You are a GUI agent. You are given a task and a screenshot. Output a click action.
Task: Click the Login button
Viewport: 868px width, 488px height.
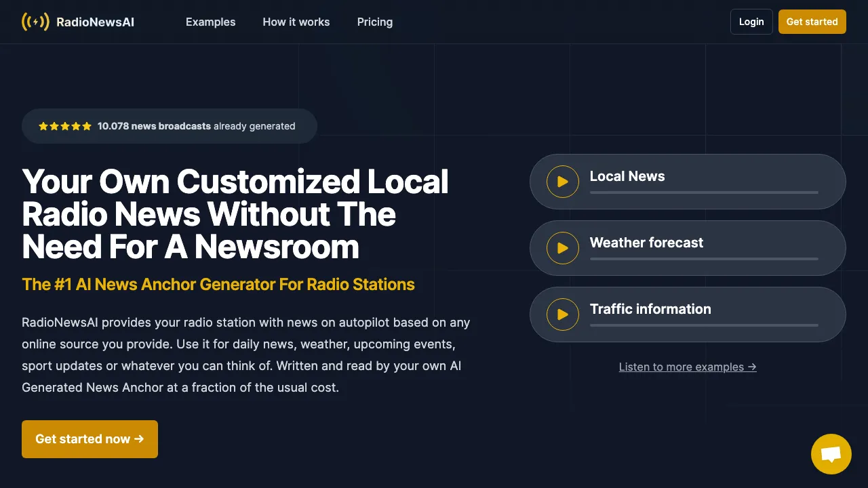pos(751,22)
